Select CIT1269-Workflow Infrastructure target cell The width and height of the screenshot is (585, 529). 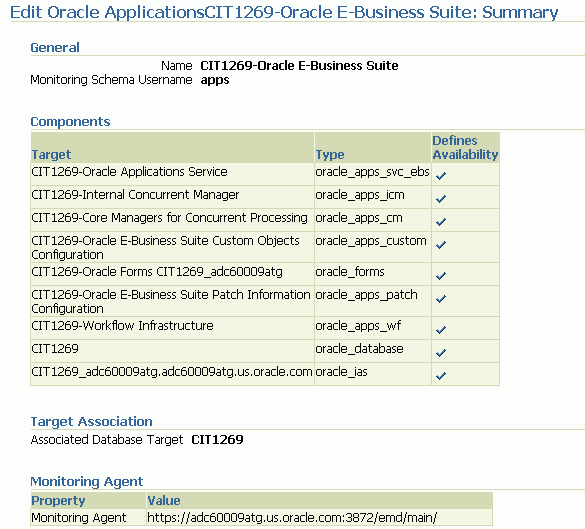[172, 328]
